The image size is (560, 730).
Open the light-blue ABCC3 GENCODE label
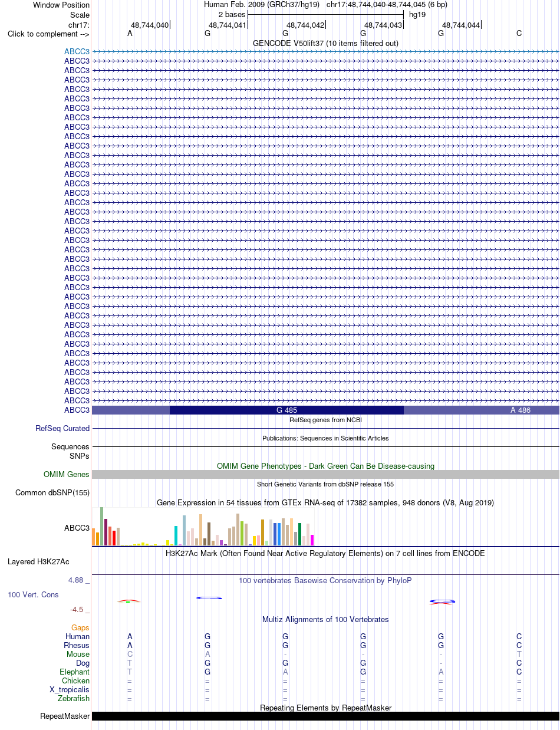[x=77, y=51]
